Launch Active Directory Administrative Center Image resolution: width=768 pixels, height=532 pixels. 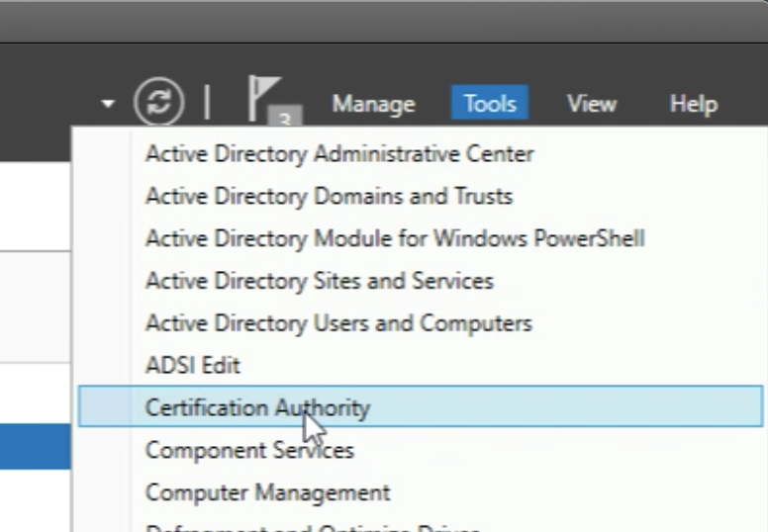point(339,154)
